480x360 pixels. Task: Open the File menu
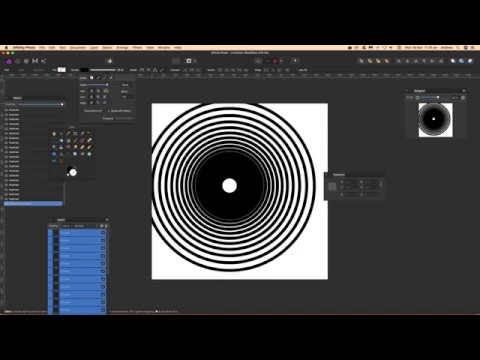click(42, 48)
